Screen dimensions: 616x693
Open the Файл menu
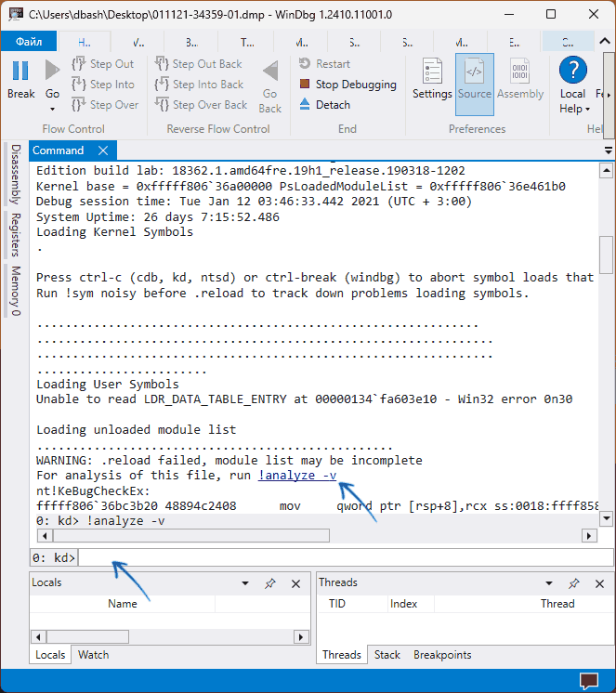[29, 42]
